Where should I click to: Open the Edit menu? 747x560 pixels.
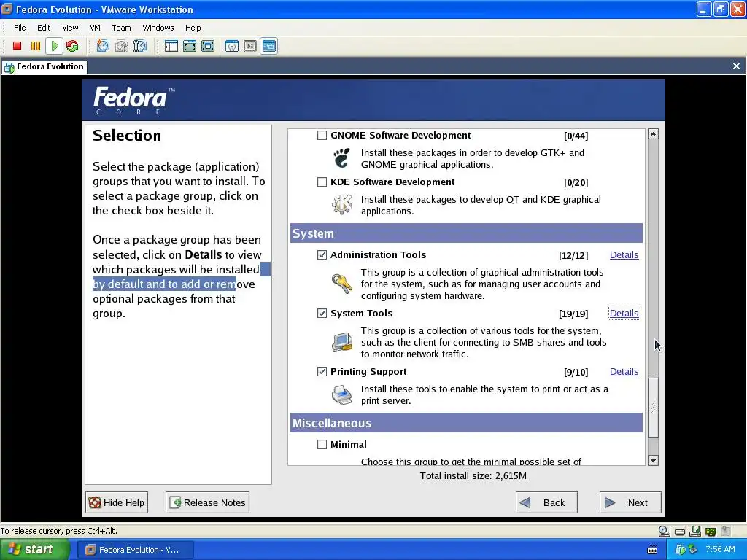[x=44, y=28]
